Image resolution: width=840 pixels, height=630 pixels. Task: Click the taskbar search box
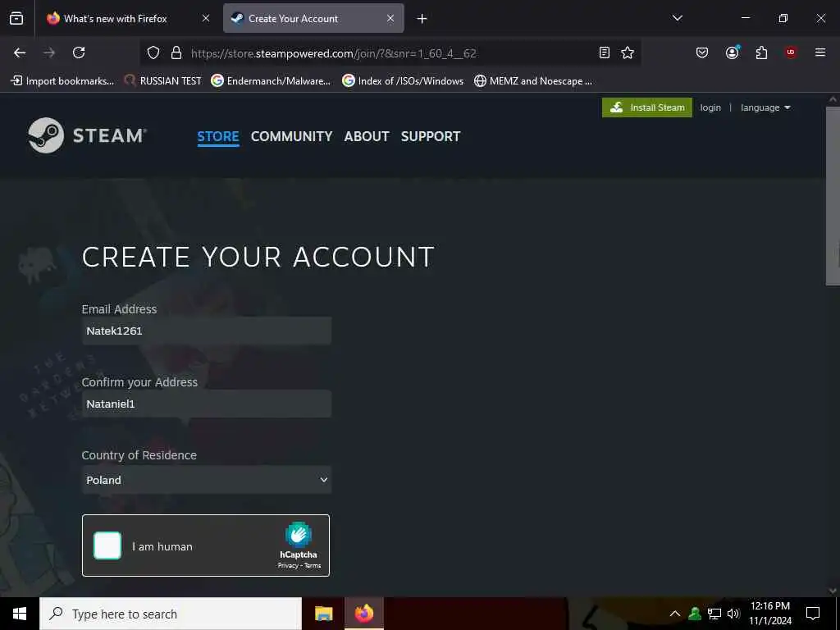tap(171, 614)
